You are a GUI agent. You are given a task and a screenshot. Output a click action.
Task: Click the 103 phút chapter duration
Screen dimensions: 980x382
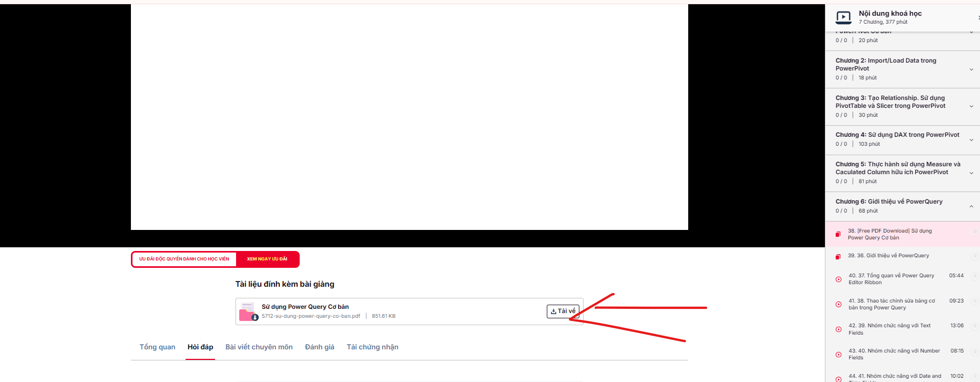click(869, 144)
